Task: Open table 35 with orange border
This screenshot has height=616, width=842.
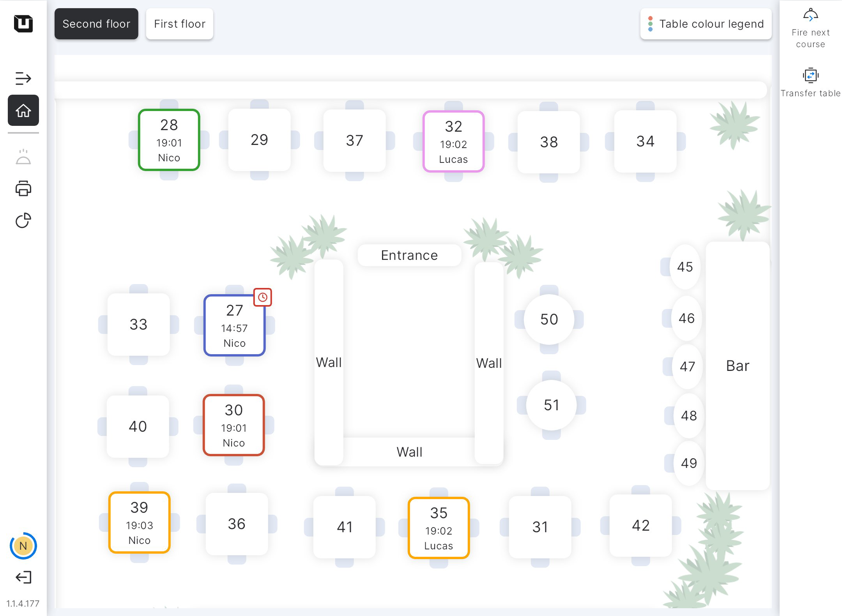Action: (439, 528)
